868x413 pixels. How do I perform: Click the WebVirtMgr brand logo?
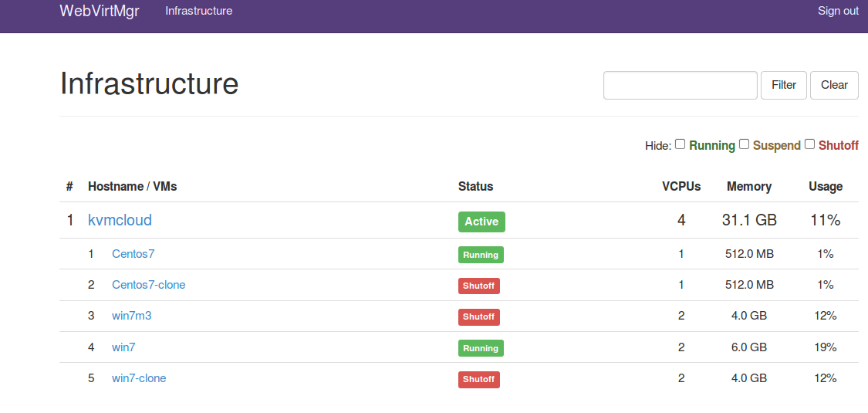[99, 11]
